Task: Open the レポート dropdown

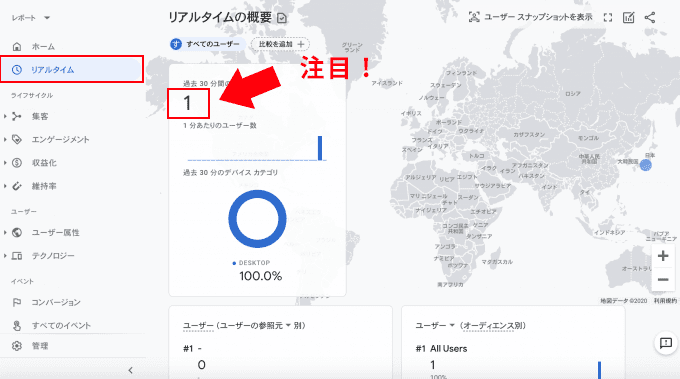Action: (30, 18)
